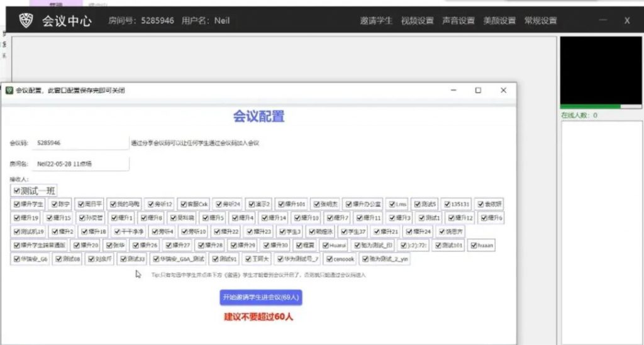Click the 房间名 input field
The height and width of the screenshot is (345, 644).
[x=80, y=164]
